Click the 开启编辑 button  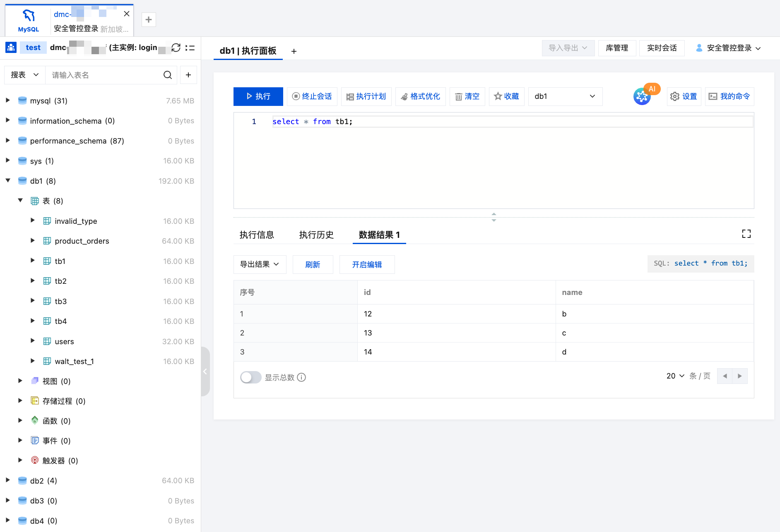click(367, 264)
